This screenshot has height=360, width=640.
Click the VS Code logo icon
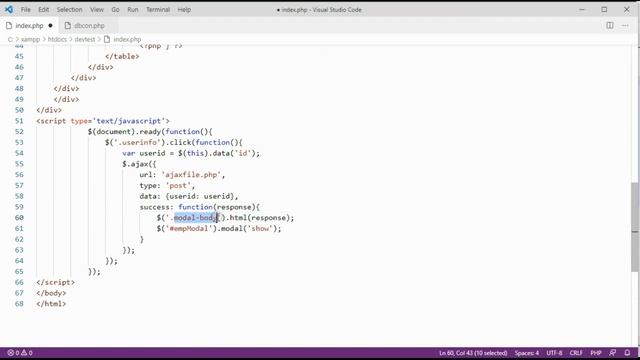tap(9, 9)
